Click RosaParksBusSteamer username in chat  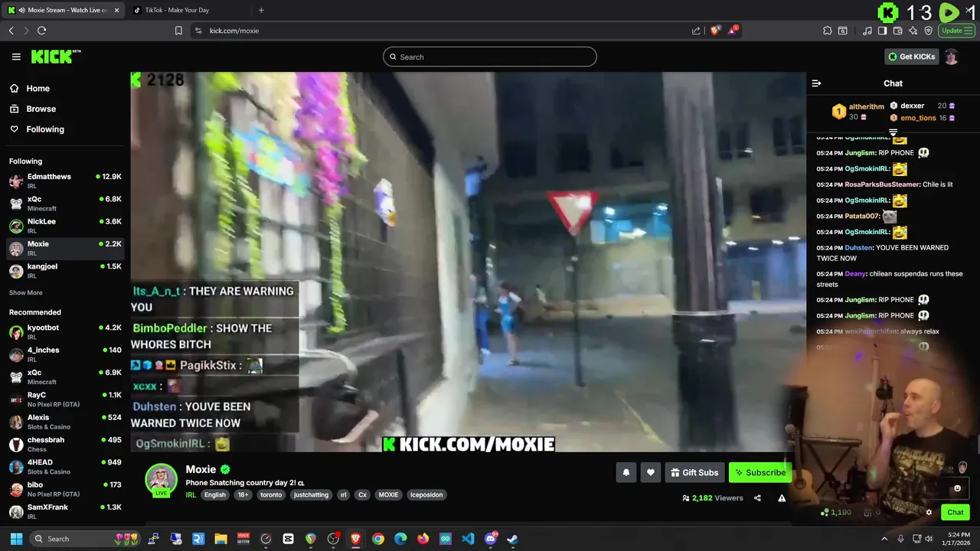[x=882, y=184]
